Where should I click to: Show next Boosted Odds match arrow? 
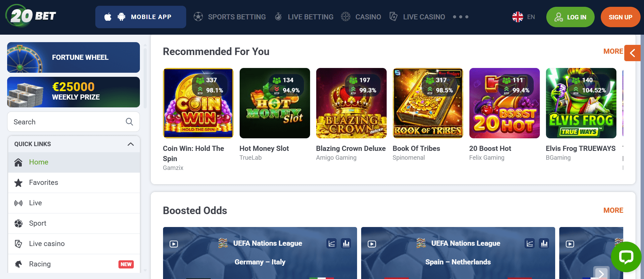tap(601, 273)
